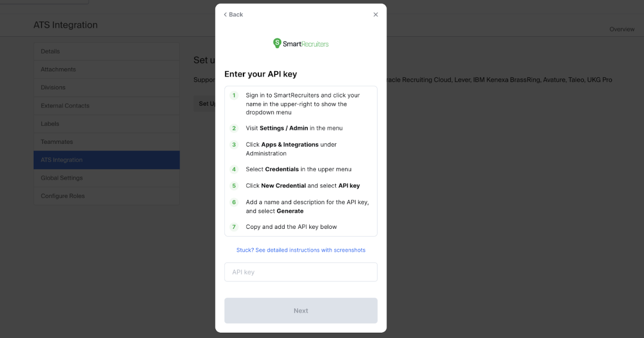The height and width of the screenshot is (338, 644).
Task: Click the 'ATS Integration' page title
Action: 66,25
